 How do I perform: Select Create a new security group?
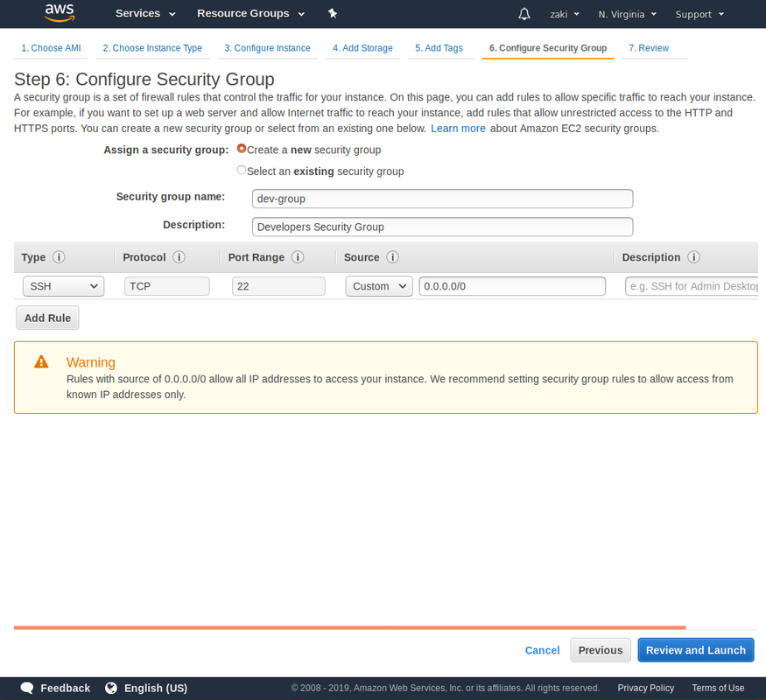241,148
